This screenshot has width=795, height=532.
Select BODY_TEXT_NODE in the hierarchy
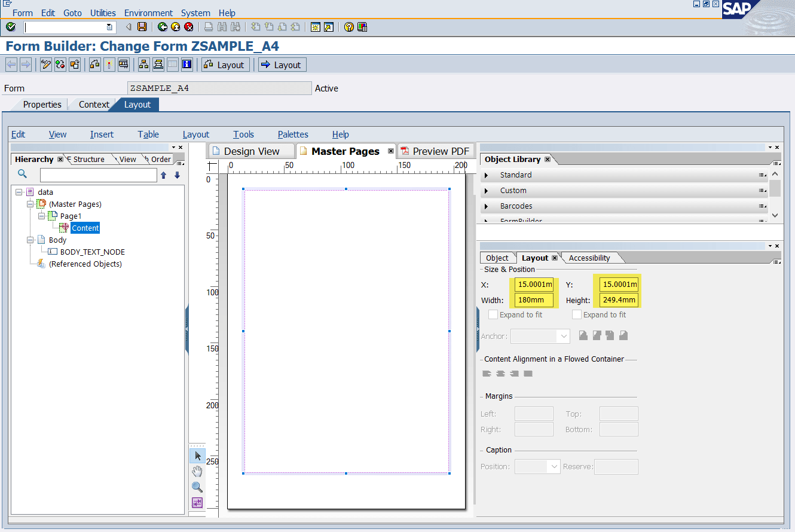[93, 252]
